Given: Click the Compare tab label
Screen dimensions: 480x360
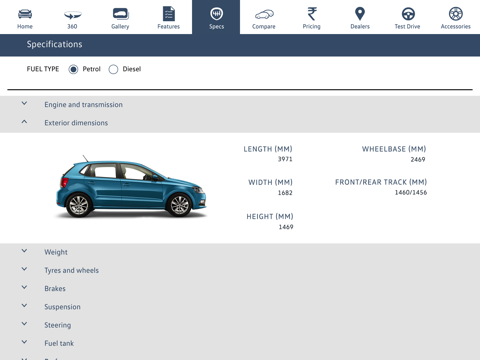Looking at the screenshot, I should 264,27.
